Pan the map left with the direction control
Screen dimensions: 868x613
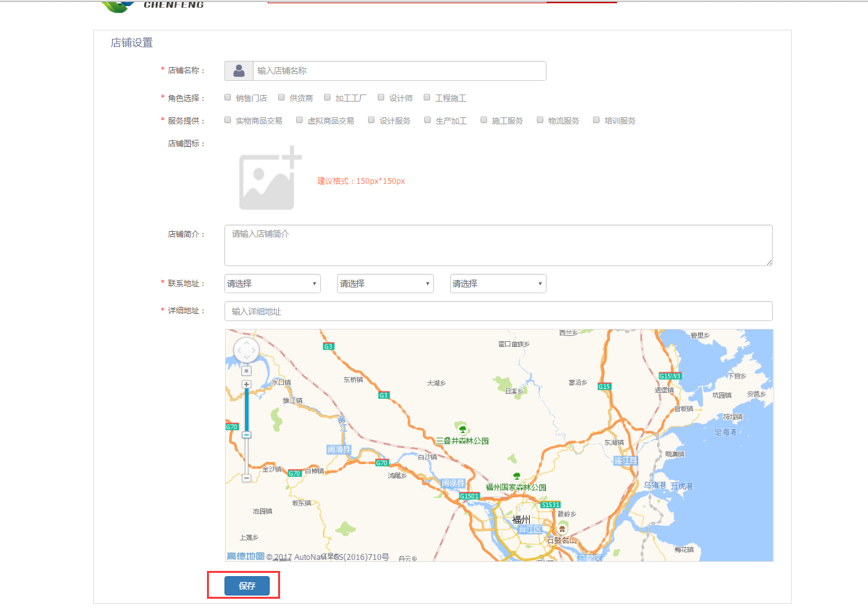pyautogui.click(x=238, y=351)
